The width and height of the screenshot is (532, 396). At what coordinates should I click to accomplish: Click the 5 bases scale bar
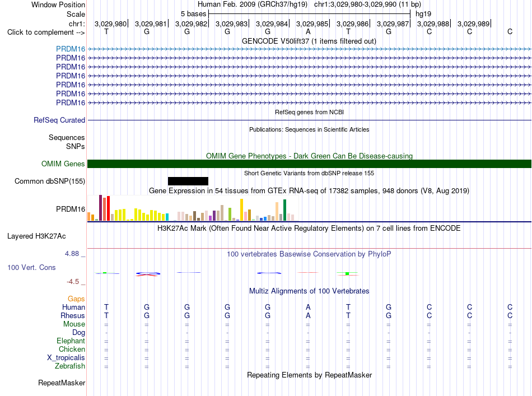coord(309,14)
